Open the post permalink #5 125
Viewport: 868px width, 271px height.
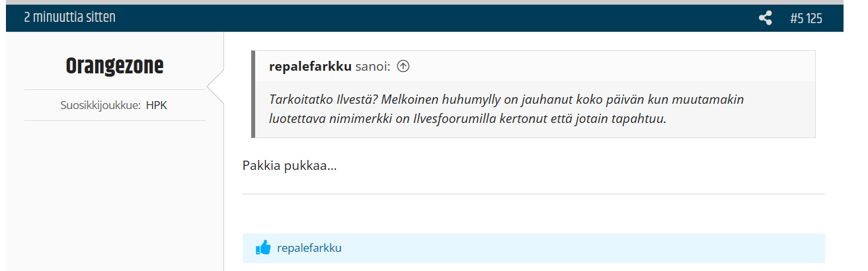(806, 19)
